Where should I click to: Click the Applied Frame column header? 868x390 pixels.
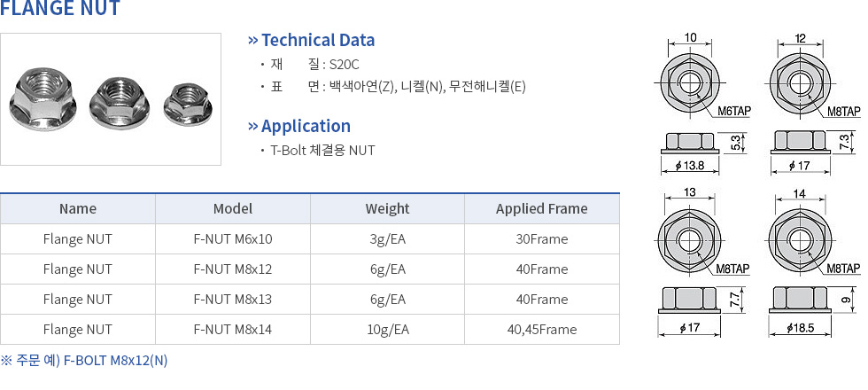(x=541, y=209)
